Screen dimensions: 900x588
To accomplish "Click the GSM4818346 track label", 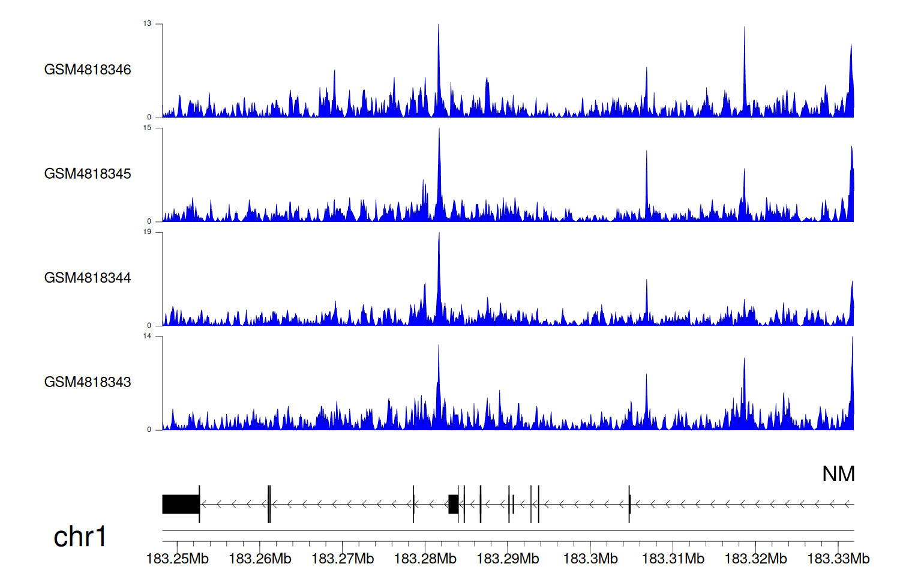I will tap(88, 70).
